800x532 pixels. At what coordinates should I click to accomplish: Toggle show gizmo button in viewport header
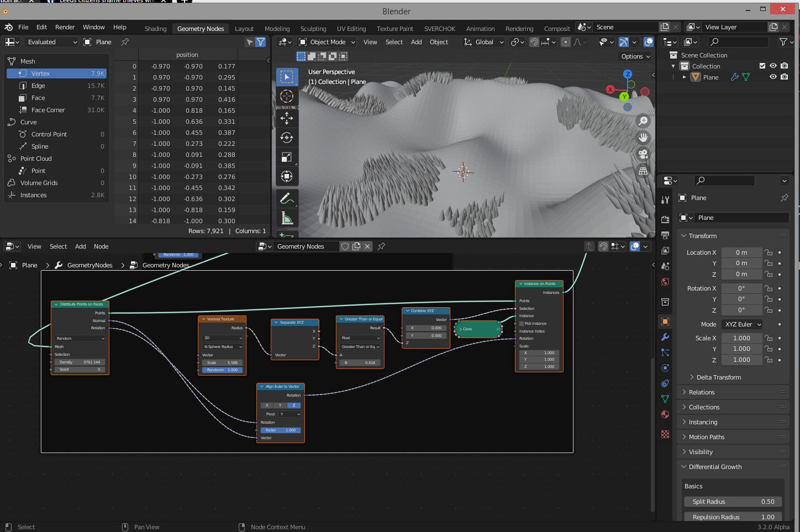pos(624,42)
